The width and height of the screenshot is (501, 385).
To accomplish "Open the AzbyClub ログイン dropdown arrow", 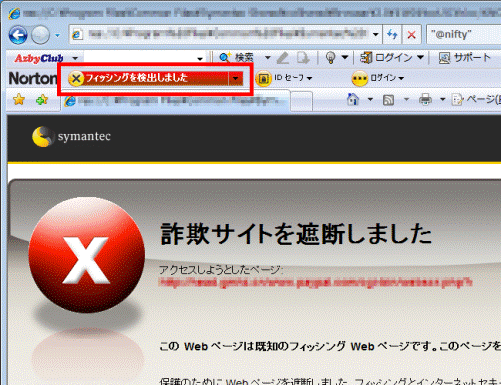I will coord(420,57).
